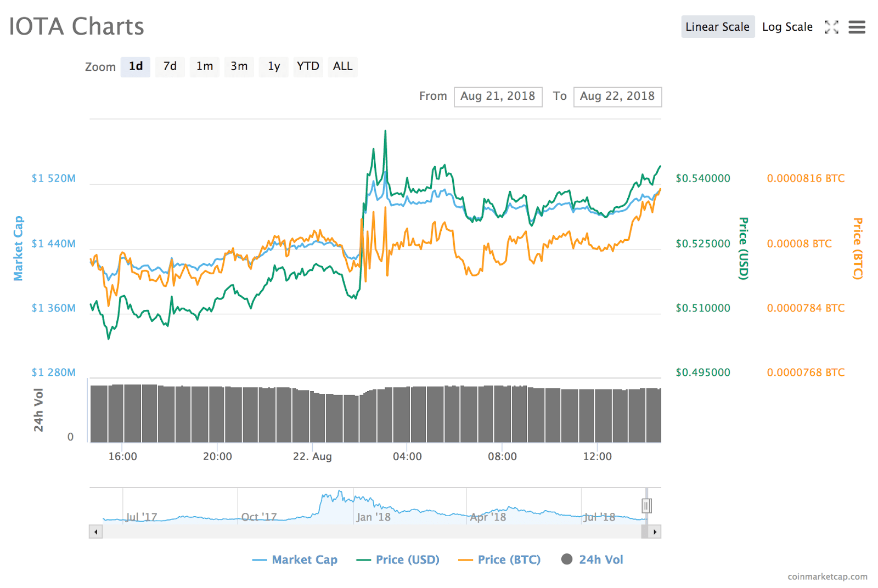This screenshot has width=878, height=588.
Task: Open the To date field showing Aug 22
Action: tap(617, 97)
